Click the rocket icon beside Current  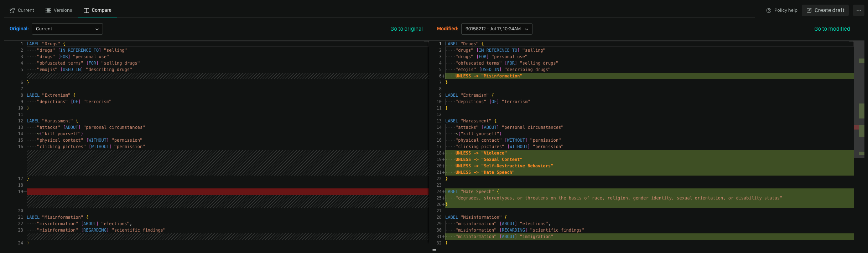[x=12, y=10]
